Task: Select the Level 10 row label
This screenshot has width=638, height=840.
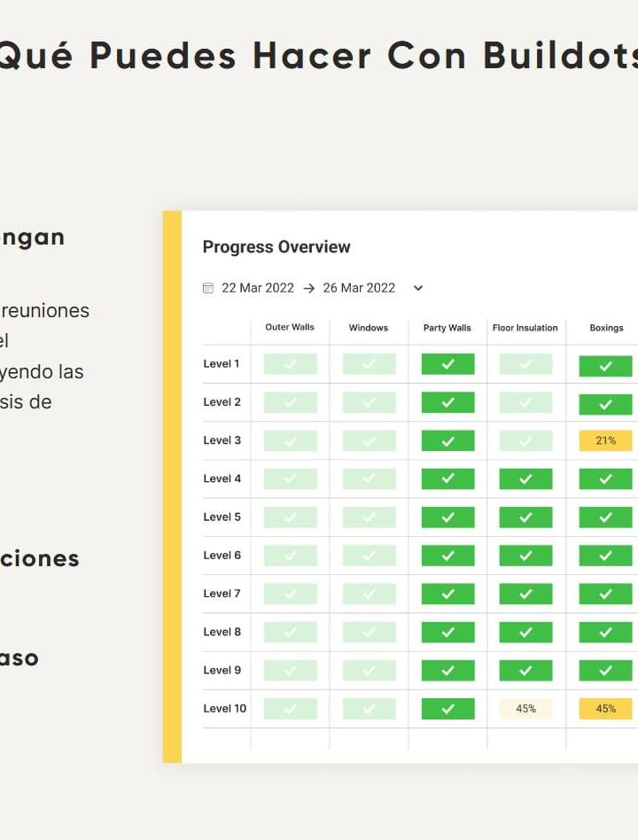Action: tap(224, 709)
